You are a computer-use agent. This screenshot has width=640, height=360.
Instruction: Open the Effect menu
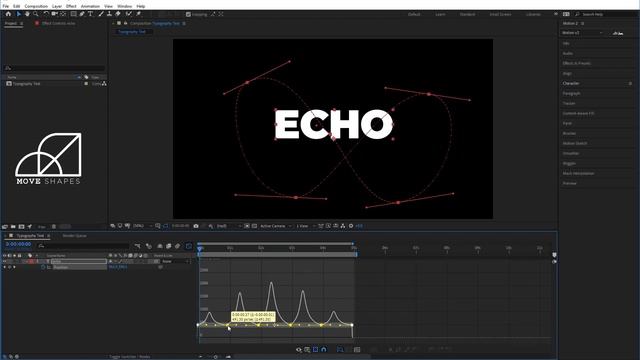tap(71, 6)
